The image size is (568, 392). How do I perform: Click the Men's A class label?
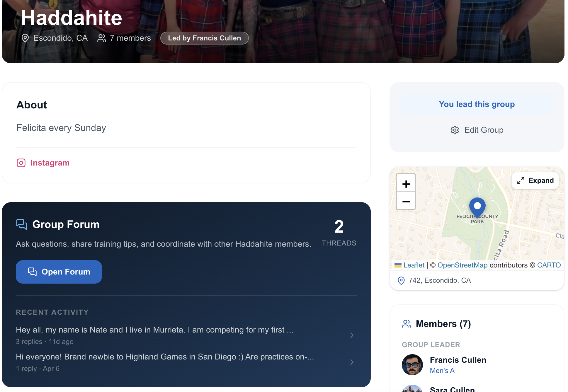pos(442,371)
